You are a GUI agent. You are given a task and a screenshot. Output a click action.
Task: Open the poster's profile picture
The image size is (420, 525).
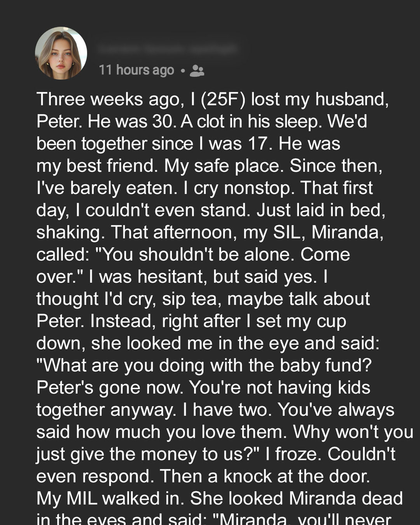pos(61,53)
